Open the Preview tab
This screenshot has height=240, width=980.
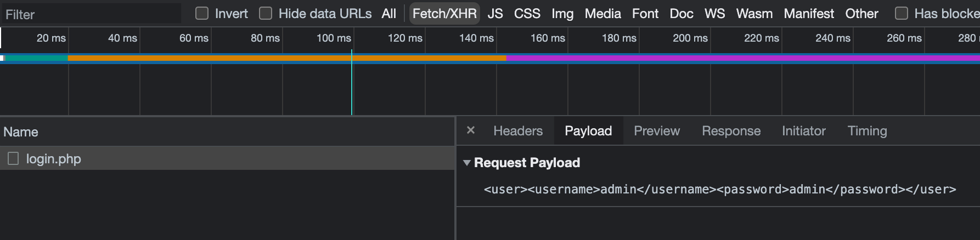(x=657, y=131)
